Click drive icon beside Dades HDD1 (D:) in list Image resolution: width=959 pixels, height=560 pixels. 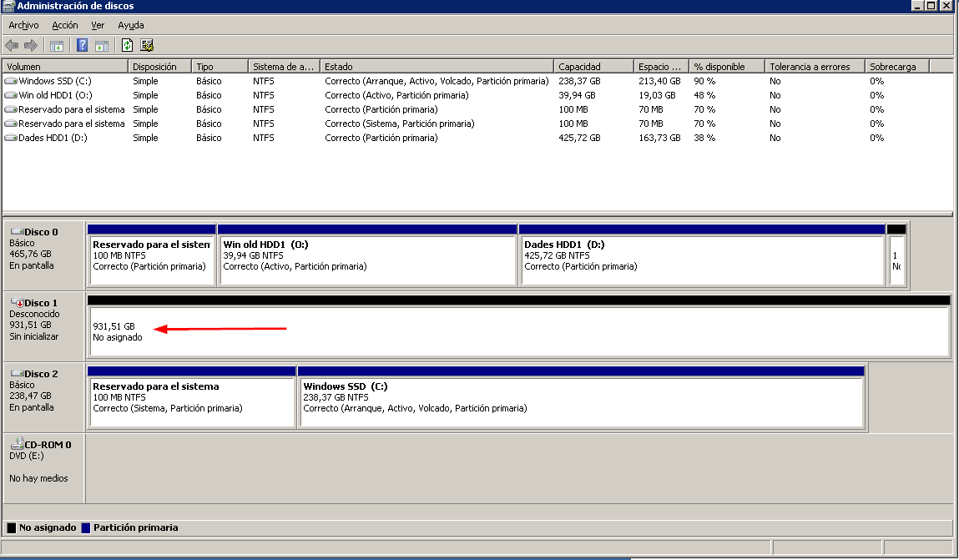10,138
